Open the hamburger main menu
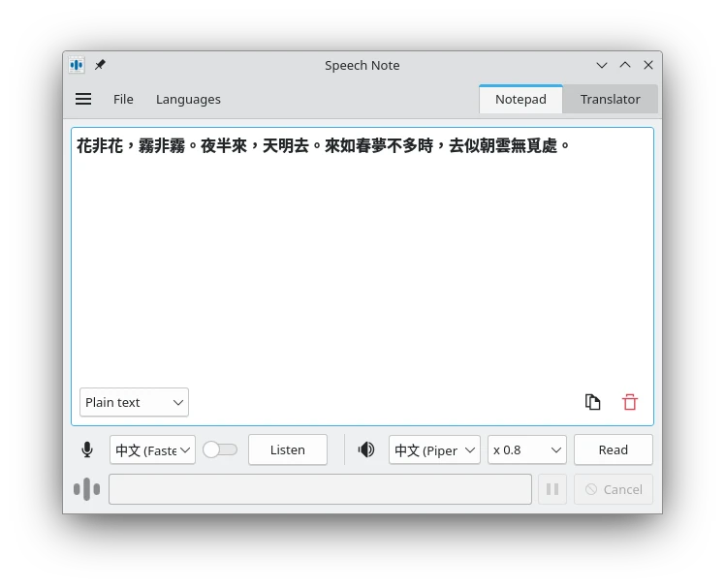Image resolution: width=725 pixels, height=588 pixels. (83, 99)
